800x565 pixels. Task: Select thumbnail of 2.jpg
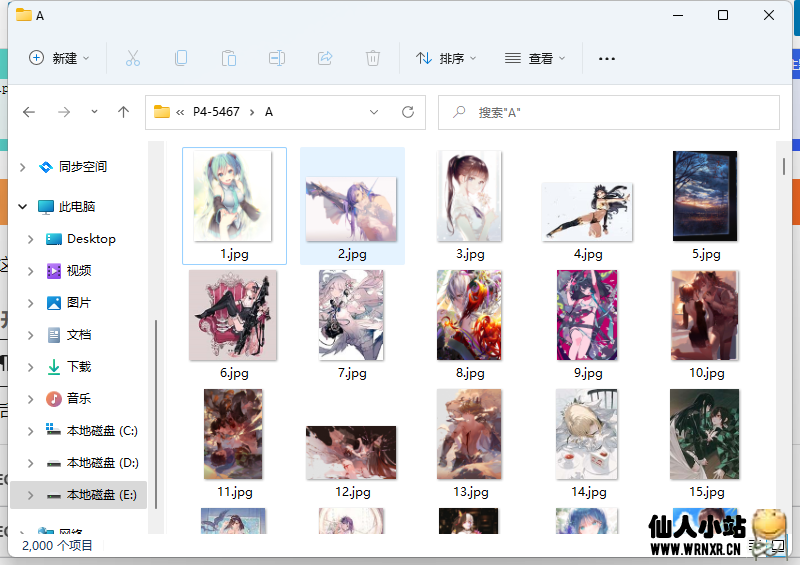[x=351, y=209]
